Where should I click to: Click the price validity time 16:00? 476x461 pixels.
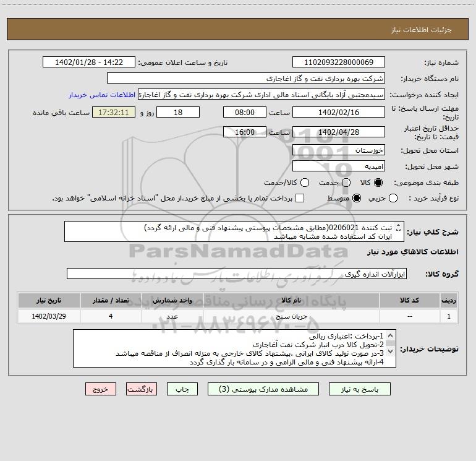pyautogui.click(x=245, y=132)
